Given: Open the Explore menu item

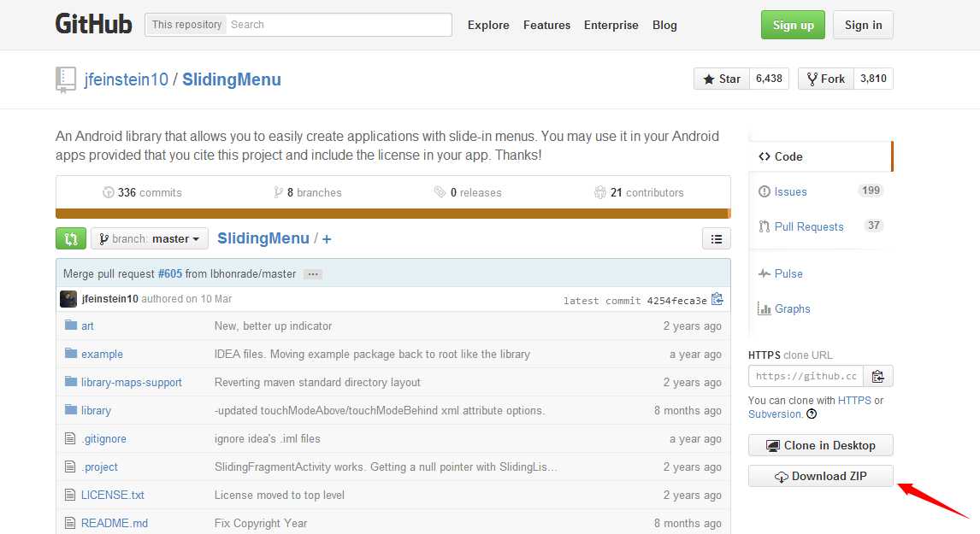Looking at the screenshot, I should tap(488, 25).
